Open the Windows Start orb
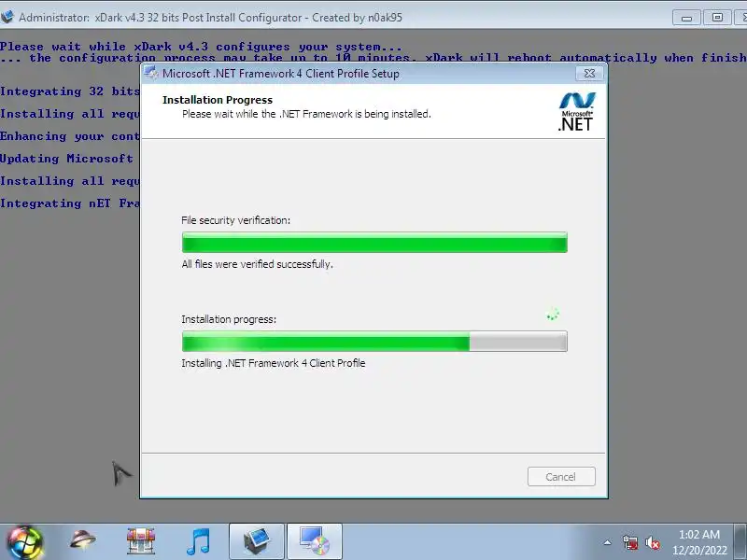Image resolution: width=747 pixels, height=560 pixels. coord(24,542)
